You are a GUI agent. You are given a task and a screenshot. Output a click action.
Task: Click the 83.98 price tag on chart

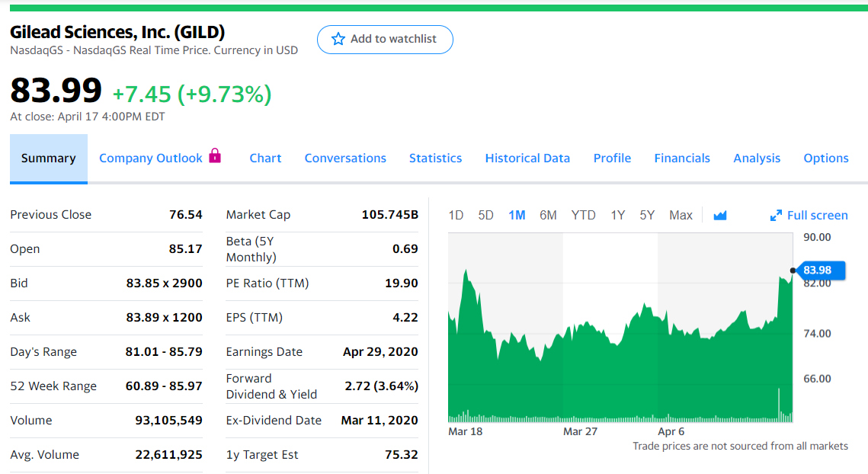click(x=820, y=271)
